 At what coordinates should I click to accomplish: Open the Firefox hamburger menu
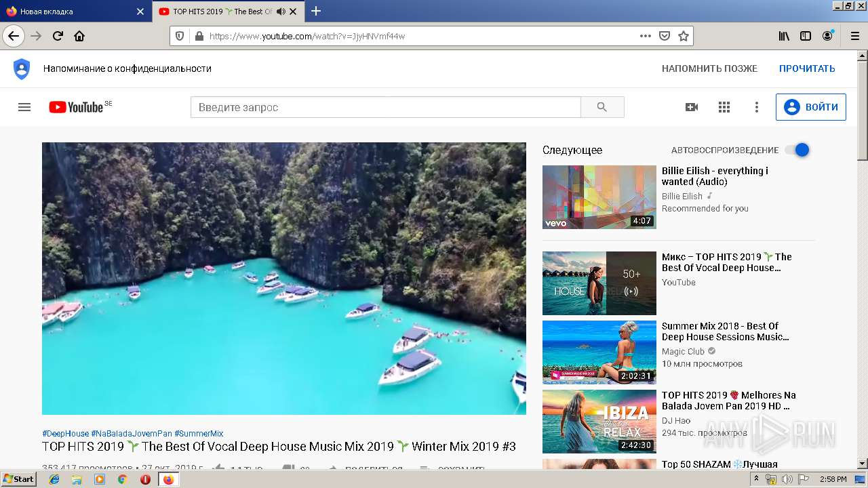click(854, 36)
